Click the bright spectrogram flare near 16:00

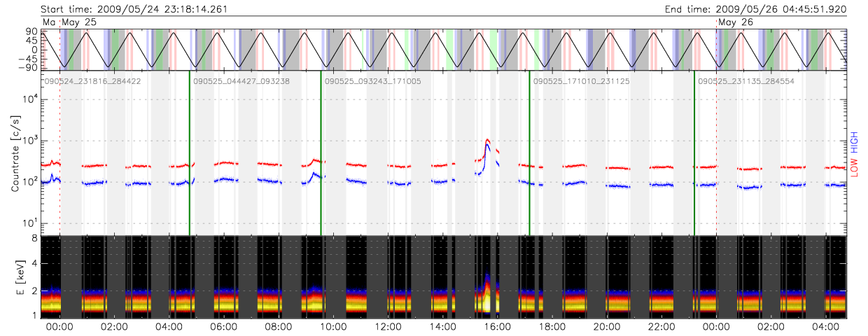487,297
